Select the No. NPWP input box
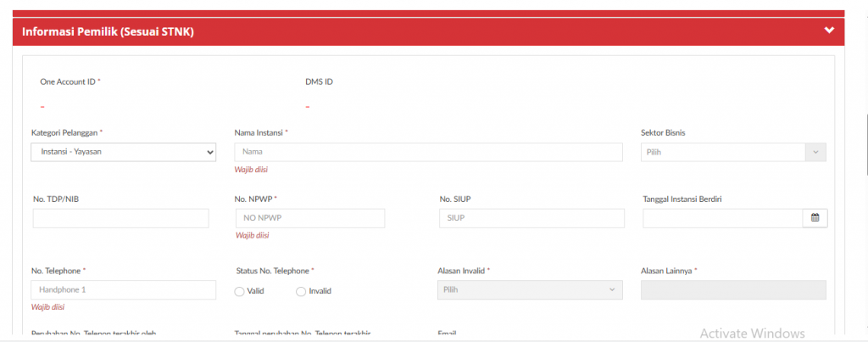The height and width of the screenshot is (342, 868). (309, 218)
